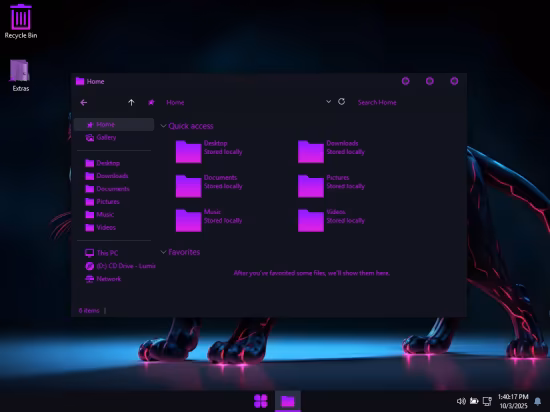Open the volume control in tray
The height and width of the screenshot is (412, 550).
point(461,401)
